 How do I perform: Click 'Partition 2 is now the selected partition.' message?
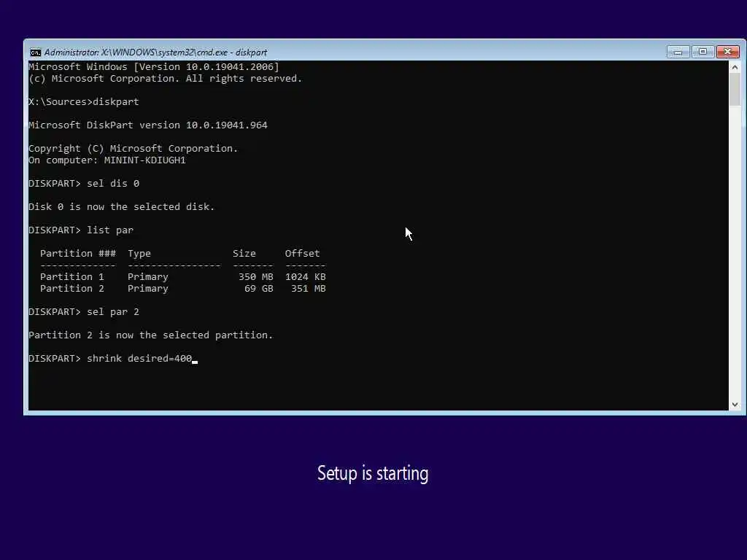150,335
